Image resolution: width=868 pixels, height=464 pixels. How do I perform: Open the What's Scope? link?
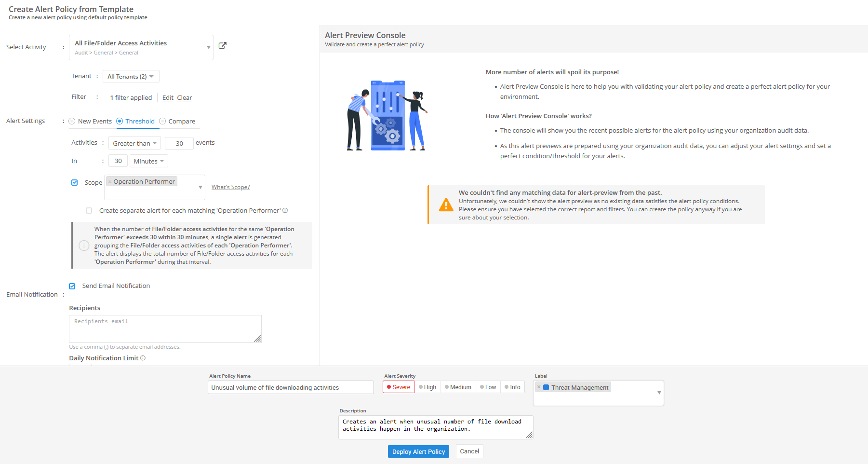[x=230, y=187]
